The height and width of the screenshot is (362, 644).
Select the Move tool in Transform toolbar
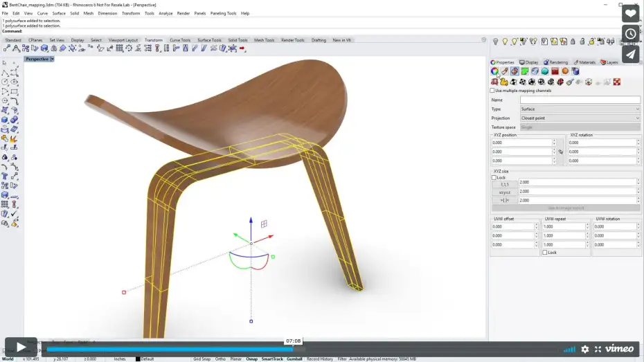click(x=7, y=48)
